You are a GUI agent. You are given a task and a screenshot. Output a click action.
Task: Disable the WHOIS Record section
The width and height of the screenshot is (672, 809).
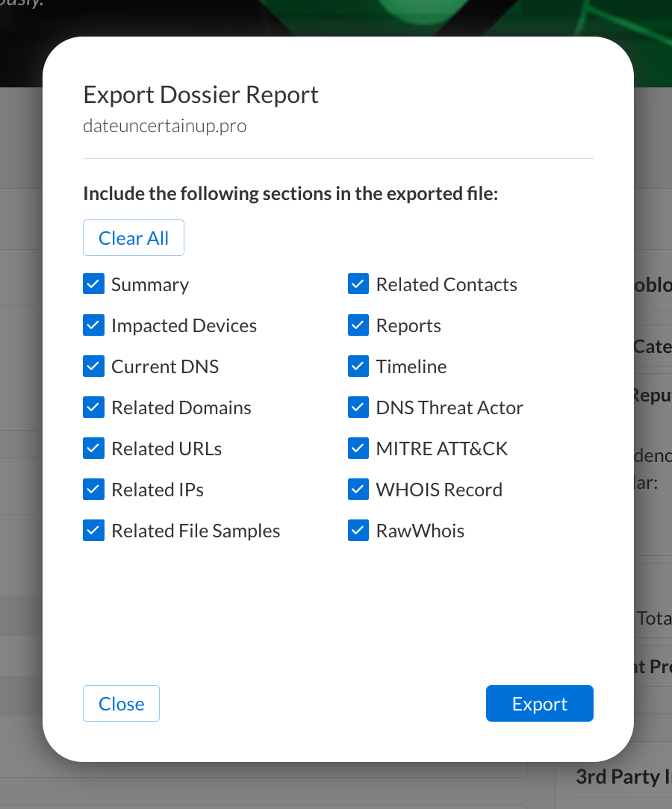point(358,490)
